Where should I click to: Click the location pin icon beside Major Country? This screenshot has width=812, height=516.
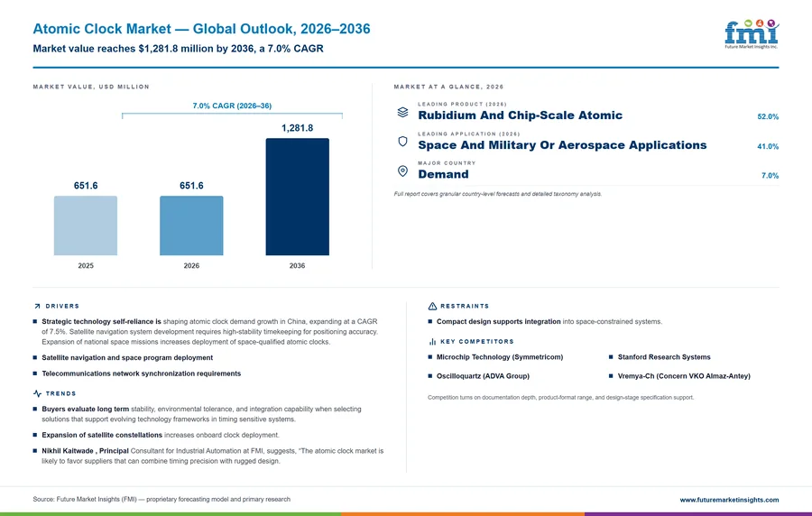pos(402,170)
